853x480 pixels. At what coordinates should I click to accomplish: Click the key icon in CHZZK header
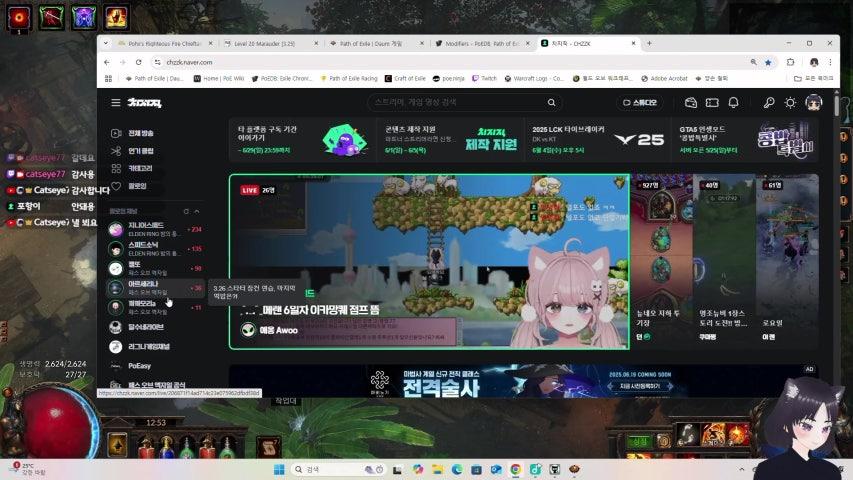click(769, 102)
